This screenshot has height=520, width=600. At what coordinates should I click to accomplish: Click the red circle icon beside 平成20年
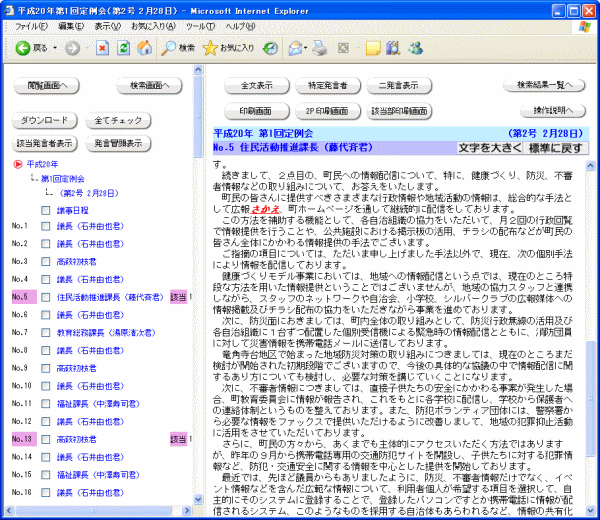click(x=18, y=164)
